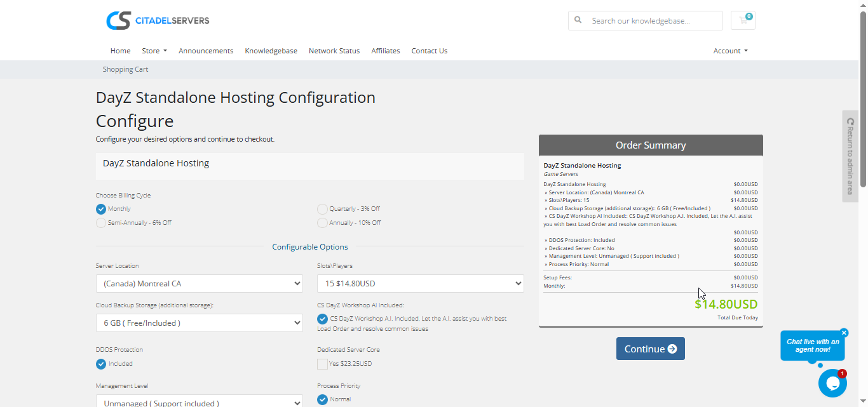Enable the Dedicated Server Core option
868x407 pixels.
[x=322, y=363]
